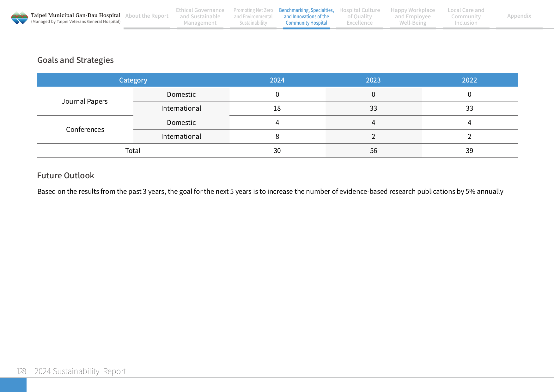Click the Total row label
The width and height of the screenshot is (554, 392).
pyautogui.click(x=133, y=150)
